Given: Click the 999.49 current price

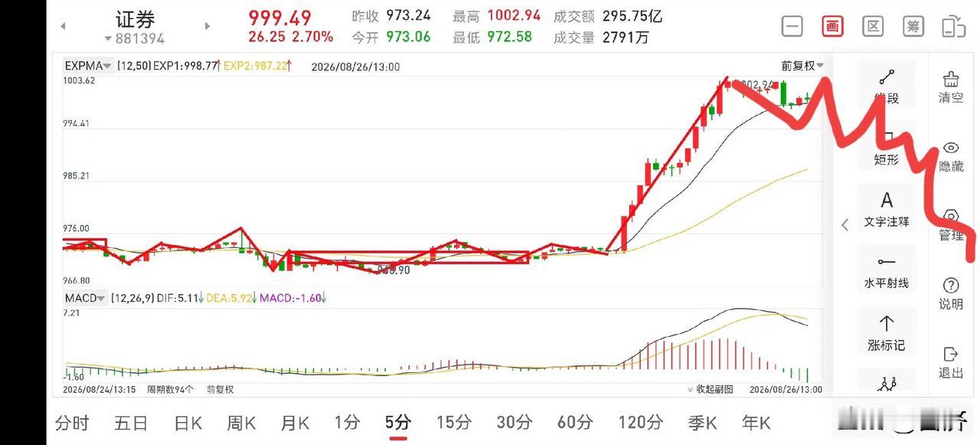Looking at the screenshot, I should click(279, 17).
